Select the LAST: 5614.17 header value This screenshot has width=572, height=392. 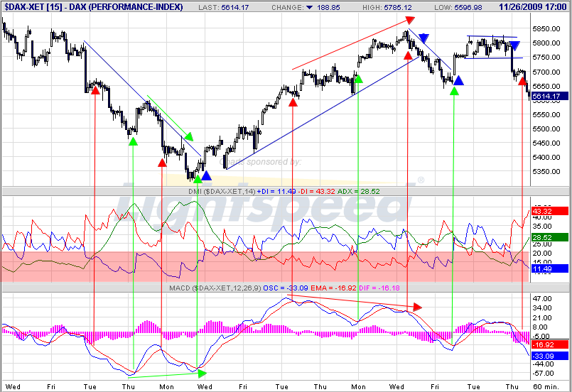(224, 7)
